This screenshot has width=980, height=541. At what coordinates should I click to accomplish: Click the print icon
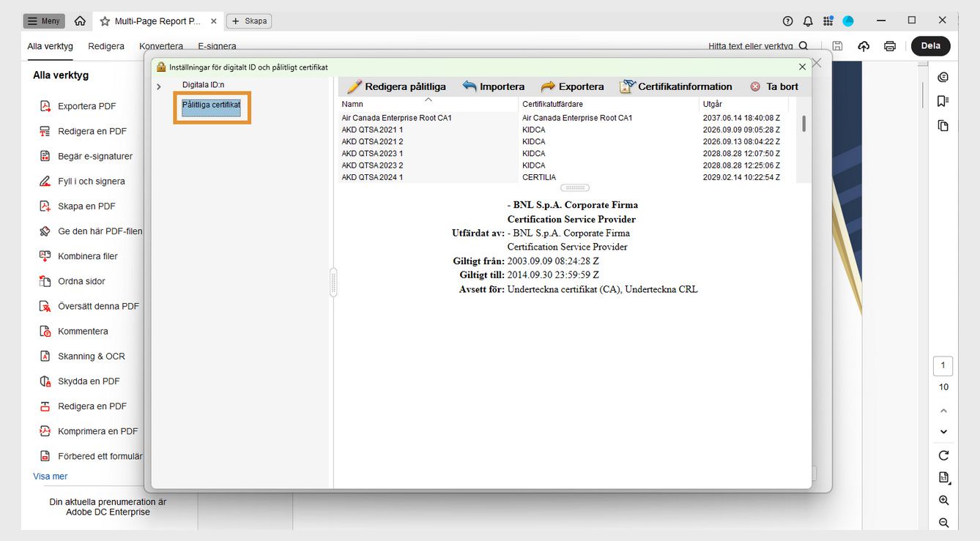coord(890,46)
